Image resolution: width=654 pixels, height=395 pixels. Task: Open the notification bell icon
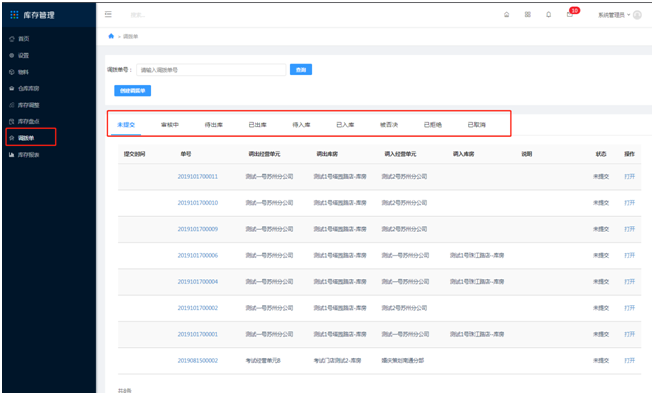[x=548, y=15]
